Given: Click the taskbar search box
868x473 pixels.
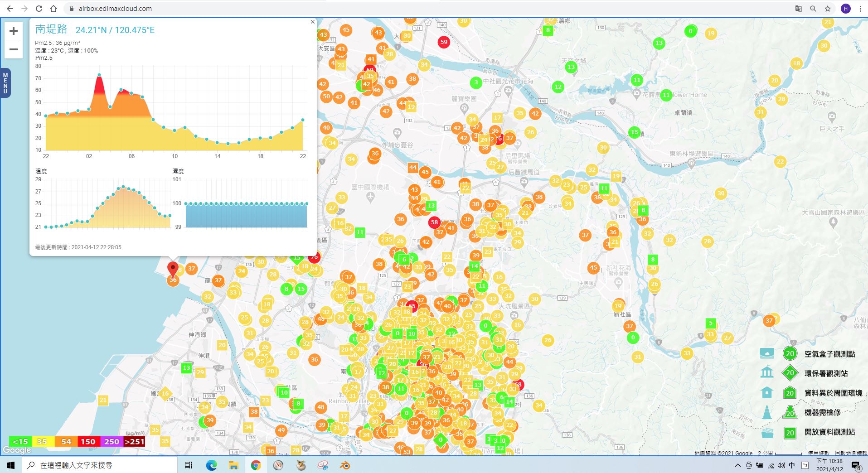Looking at the screenshot, I should (100, 465).
